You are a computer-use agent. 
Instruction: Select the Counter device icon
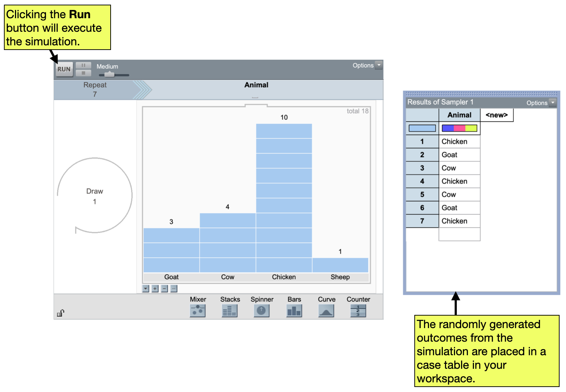click(358, 311)
